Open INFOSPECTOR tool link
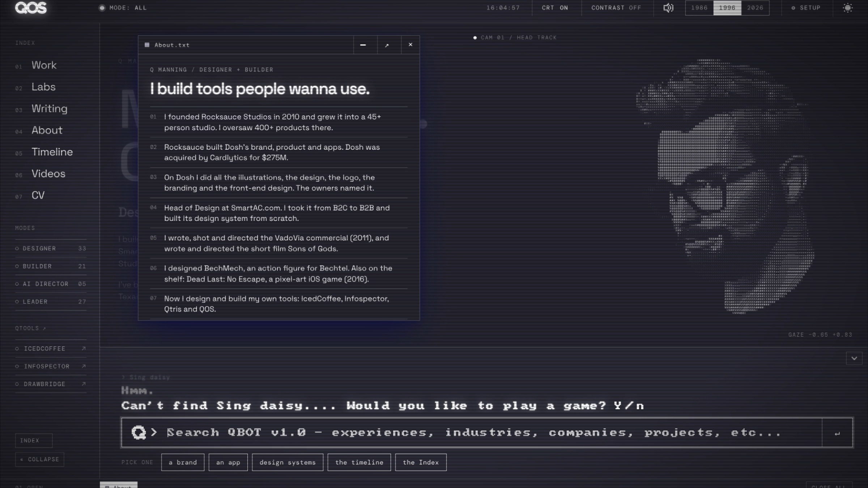The height and width of the screenshot is (488, 868). [x=51, y=366]
